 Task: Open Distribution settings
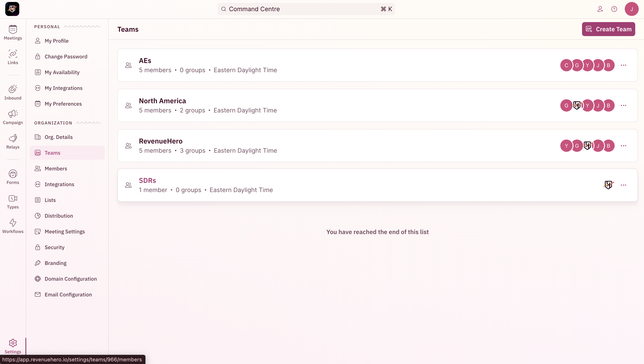(67, 216)
